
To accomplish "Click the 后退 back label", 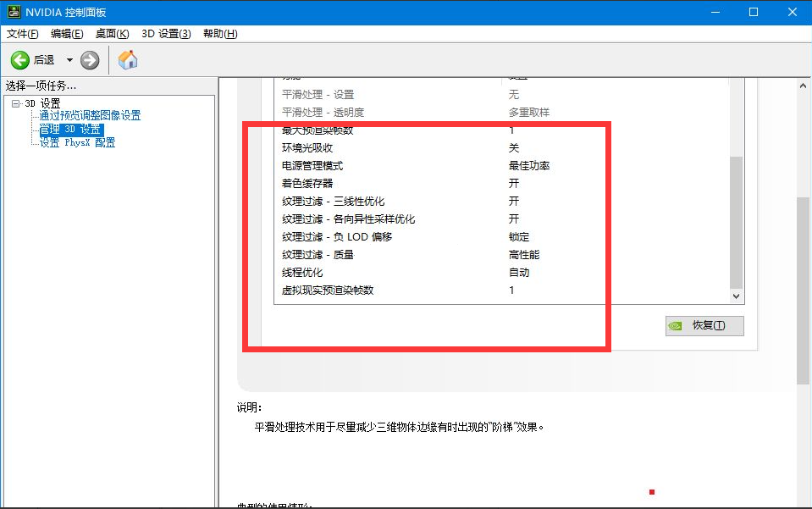I will point(44,60).
